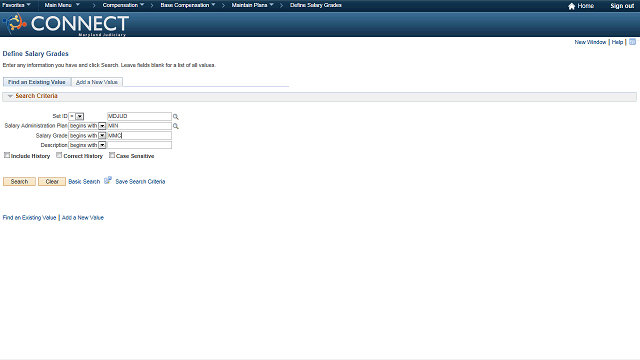Focus the Salary Administration Plan input field
Image resolution: width=640 pixels, height=360 pixels.
(x=139, y=126)
